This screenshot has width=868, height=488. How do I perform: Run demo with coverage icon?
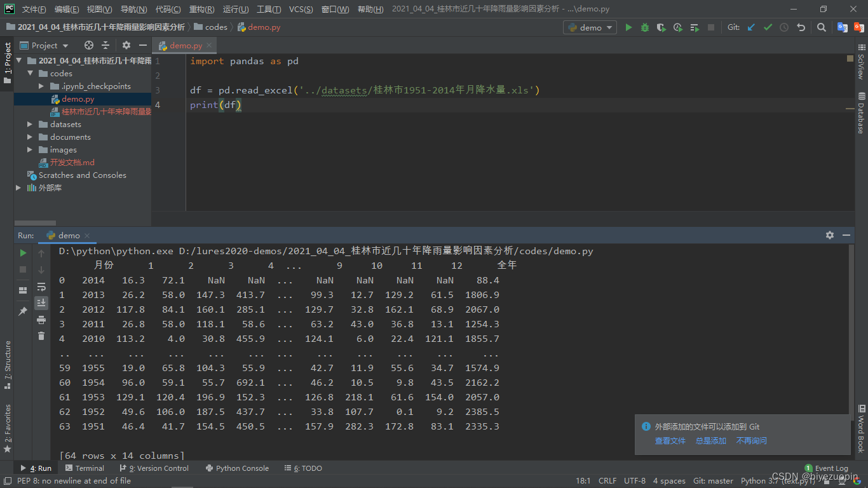click(x=661, y=27)
